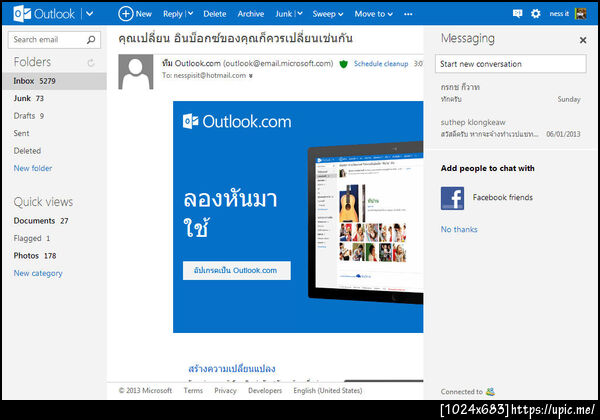
Task: Open the Move to menu
Action: [x=373, y=14]
